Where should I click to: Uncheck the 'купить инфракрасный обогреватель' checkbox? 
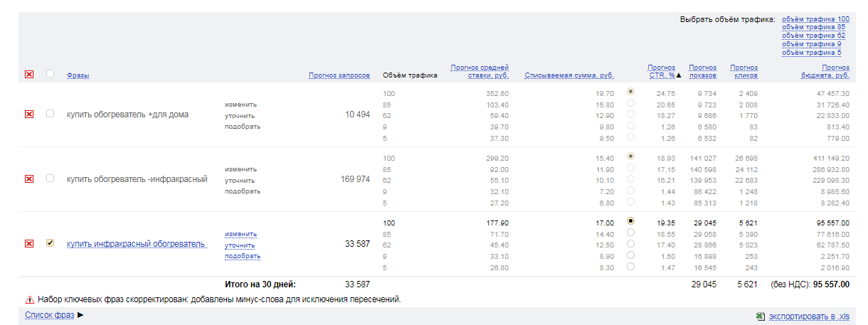tap(50, 243)
